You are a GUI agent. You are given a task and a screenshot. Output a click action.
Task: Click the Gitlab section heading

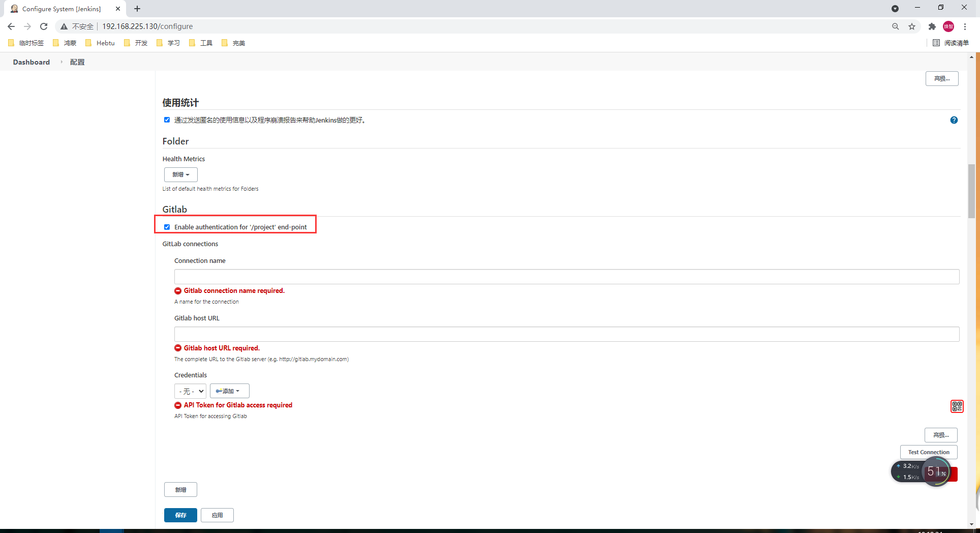tap(174, 210)
